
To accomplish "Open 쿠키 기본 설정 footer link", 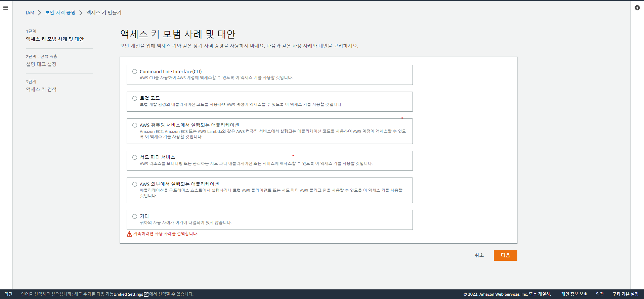I will [626, 294].
